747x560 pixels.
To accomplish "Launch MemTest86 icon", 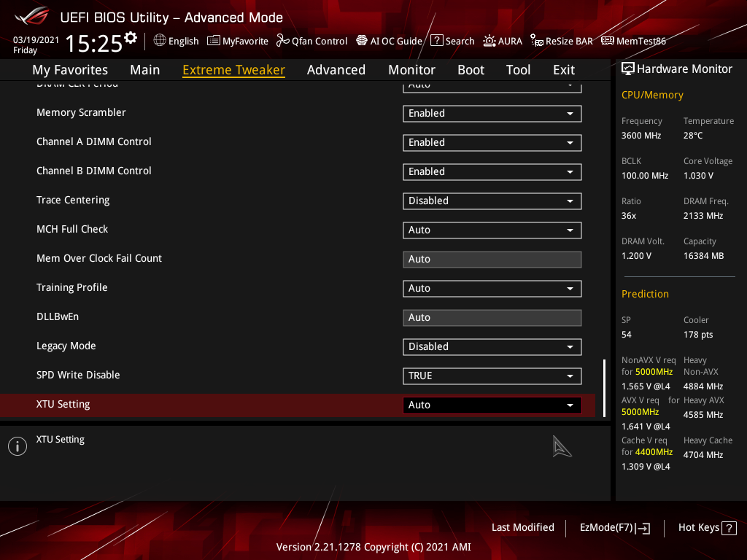I will tap(608, 41).
